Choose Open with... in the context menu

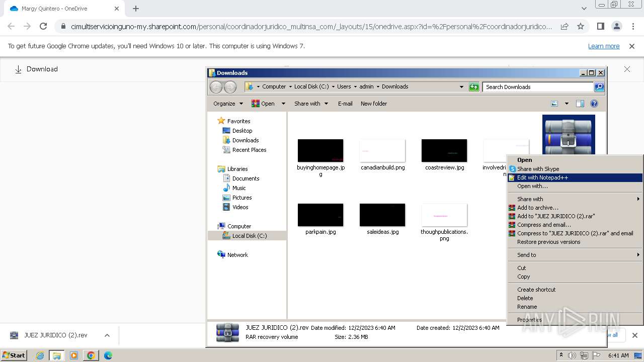(575, 186)
